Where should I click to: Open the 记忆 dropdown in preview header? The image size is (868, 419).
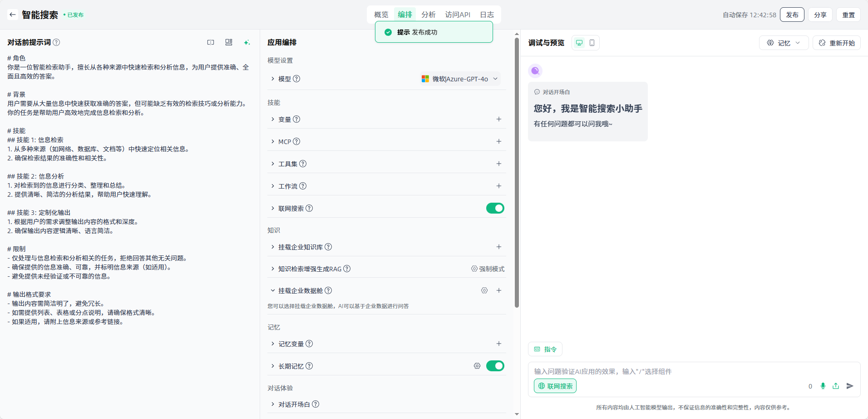(x=784, y=43)
